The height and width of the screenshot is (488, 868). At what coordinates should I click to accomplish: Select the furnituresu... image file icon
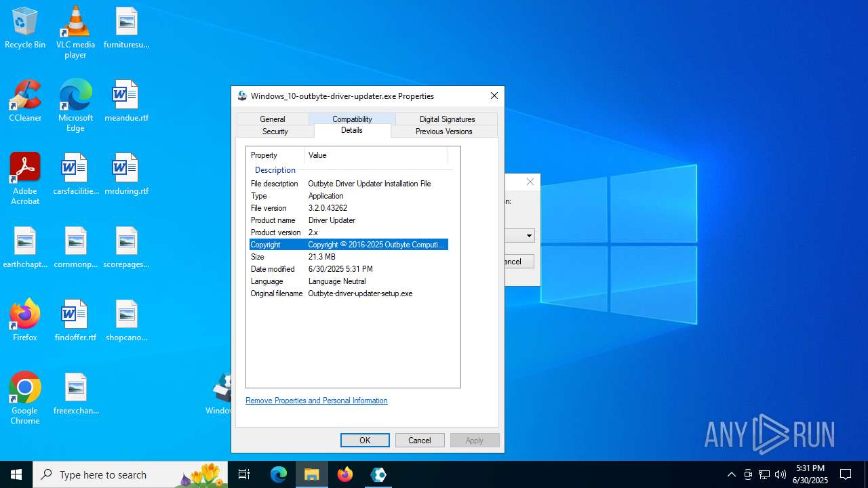click(x=126, y=28)
